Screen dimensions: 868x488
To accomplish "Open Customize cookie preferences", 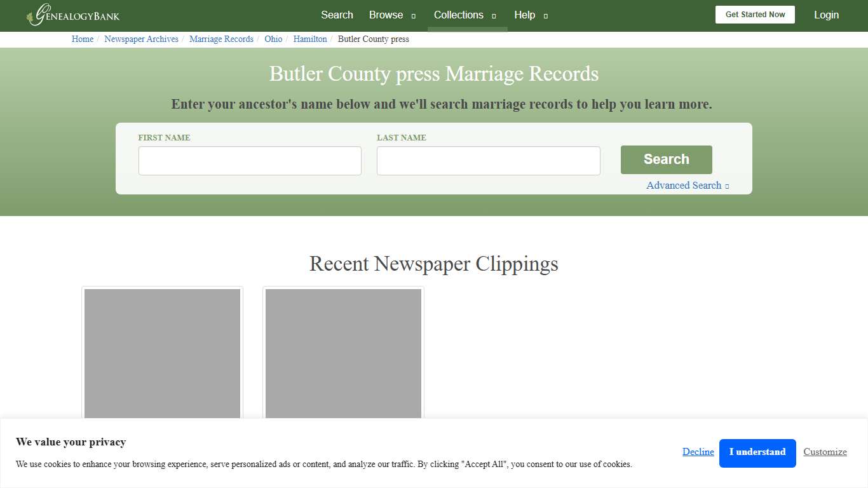I will tap(825, 452).
